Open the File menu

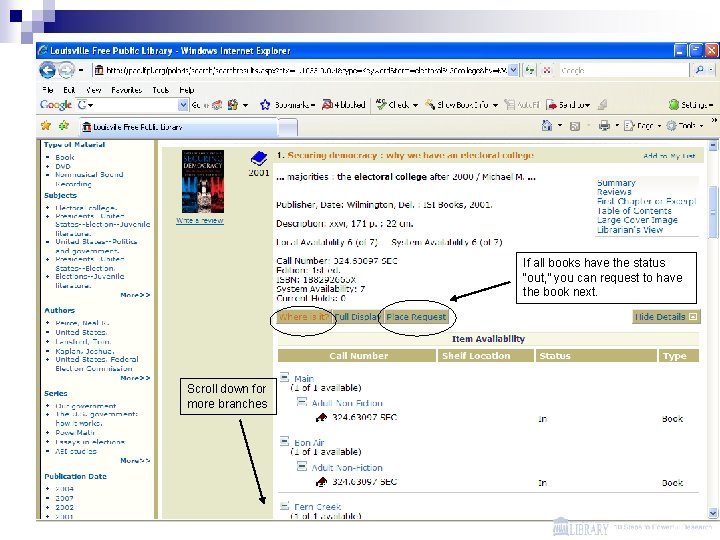click(x=48, y=90)
